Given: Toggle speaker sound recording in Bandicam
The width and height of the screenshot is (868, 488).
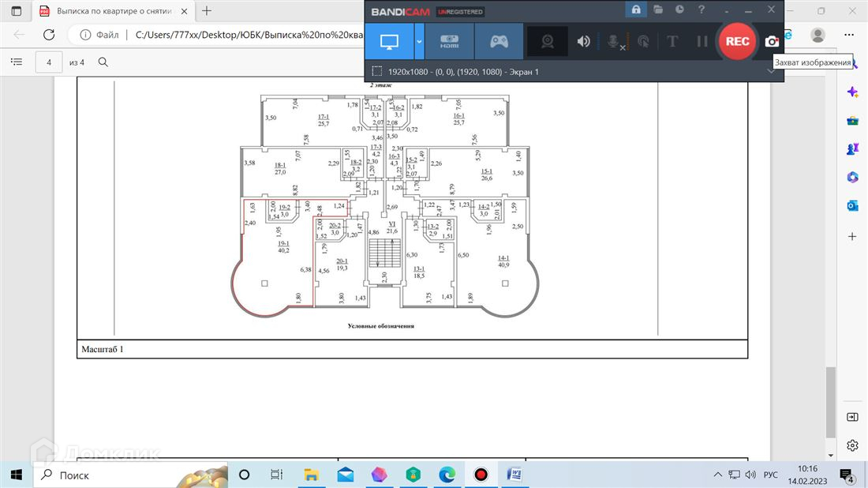Looking at the screenshot, I should pyautogui.click(x=583, y=42).
